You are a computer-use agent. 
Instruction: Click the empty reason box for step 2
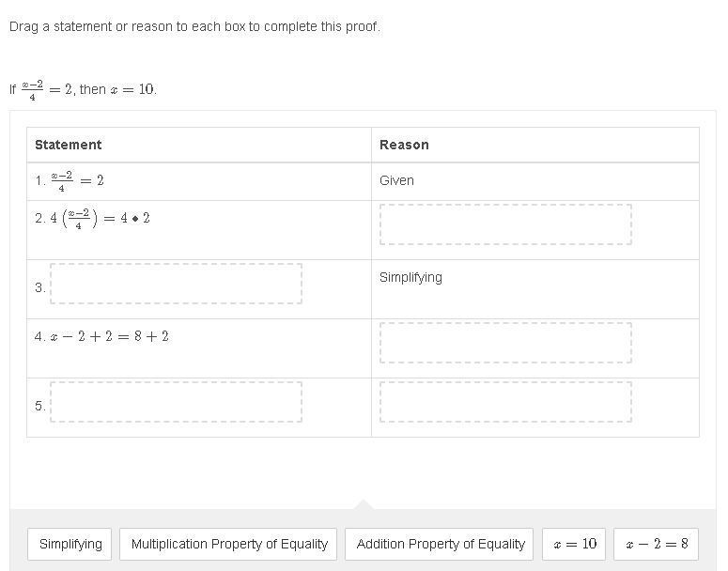click(x=505, y=224)
